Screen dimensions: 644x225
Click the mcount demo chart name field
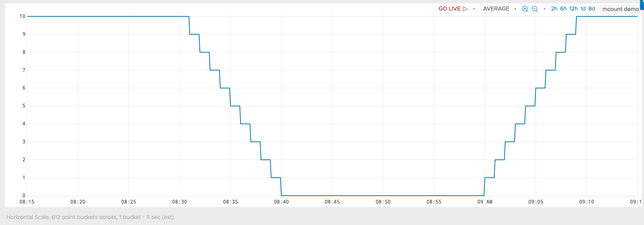621,9
